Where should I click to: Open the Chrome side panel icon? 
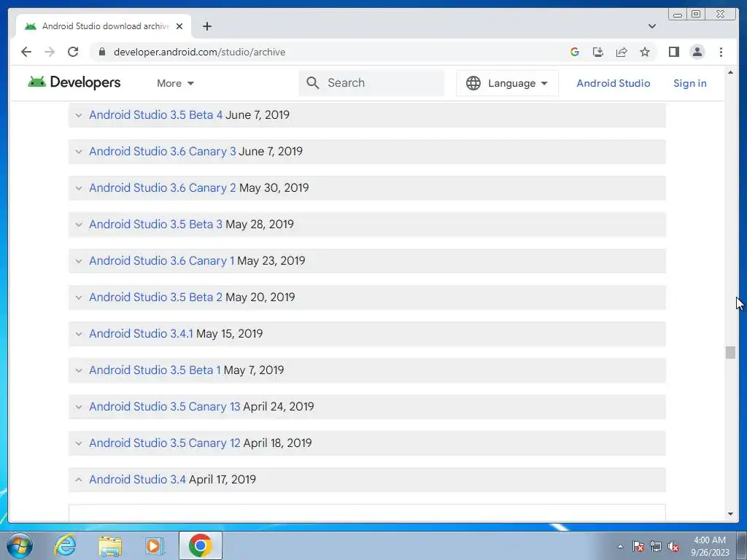pos(673,52)
